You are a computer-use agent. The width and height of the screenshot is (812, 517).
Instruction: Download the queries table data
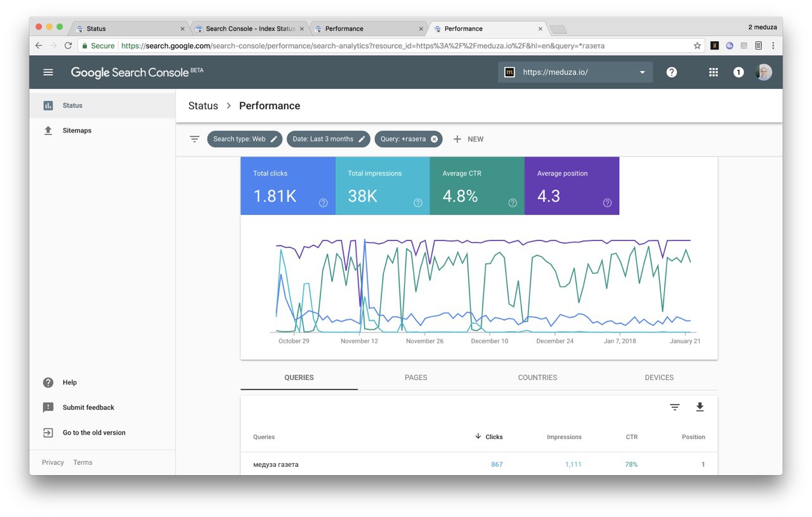tap(700, 407)
